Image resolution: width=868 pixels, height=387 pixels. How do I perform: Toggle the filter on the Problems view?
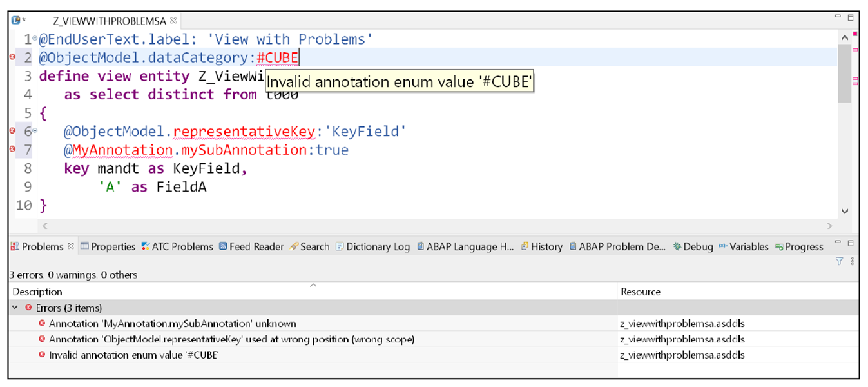pos(838,260)
